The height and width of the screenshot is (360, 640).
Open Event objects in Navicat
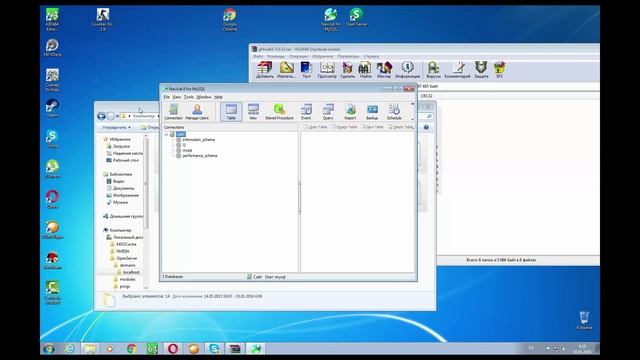click(x=306, y=111)
